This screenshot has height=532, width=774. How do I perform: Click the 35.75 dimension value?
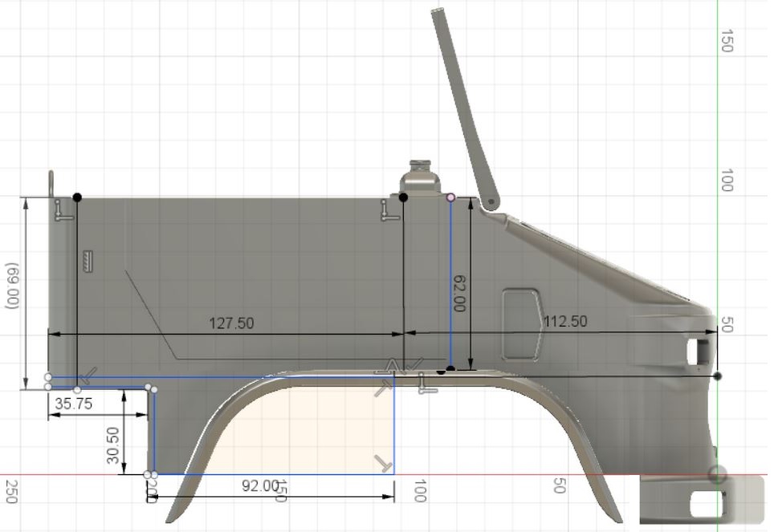click(74, 404)
